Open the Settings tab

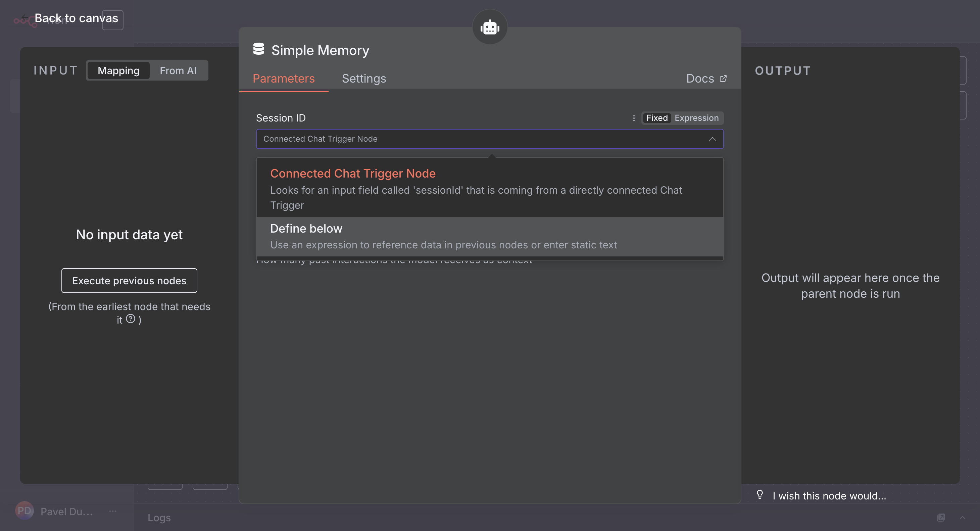pyautogui.click(x=364, y=79)
